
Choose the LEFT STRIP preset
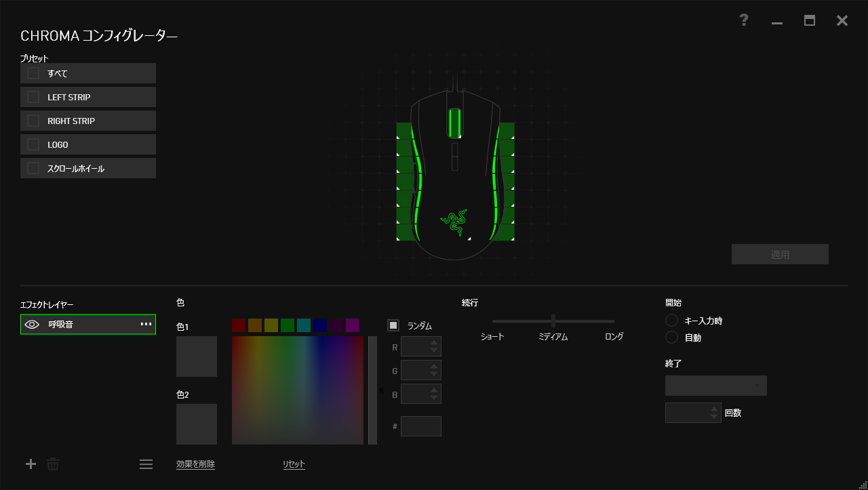click(x=88, y=97)
